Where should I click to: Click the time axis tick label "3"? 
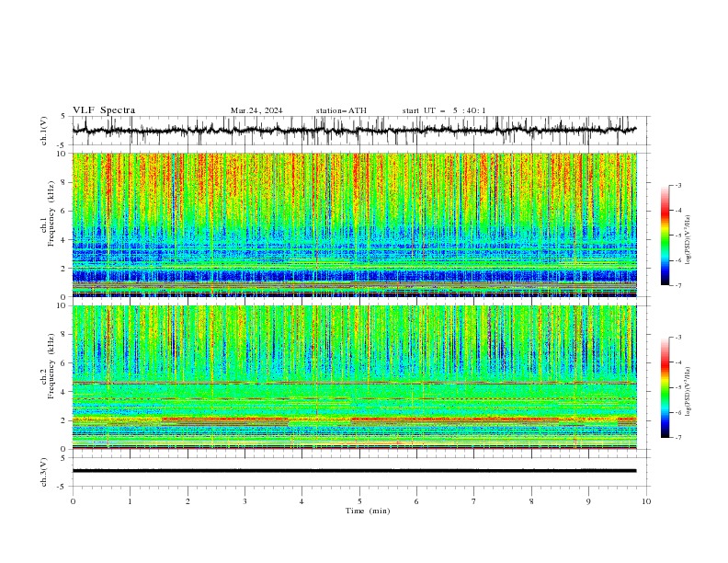pos(245,501)
